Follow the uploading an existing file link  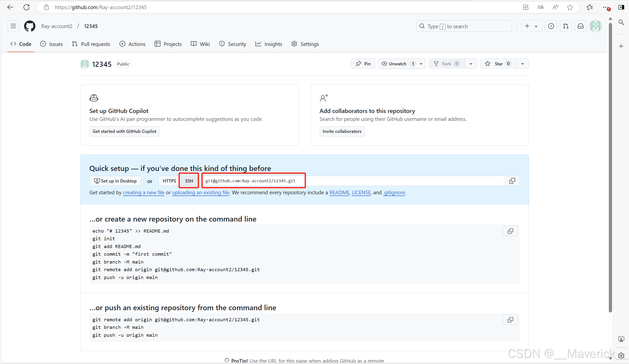pyautogui.click(x=200, y=192)
